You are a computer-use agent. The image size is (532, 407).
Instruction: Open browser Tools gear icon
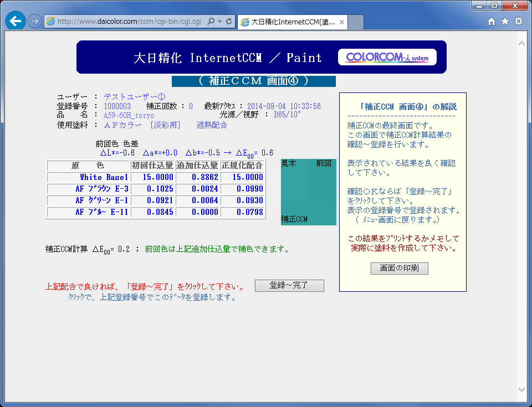[x=519, y=22]
